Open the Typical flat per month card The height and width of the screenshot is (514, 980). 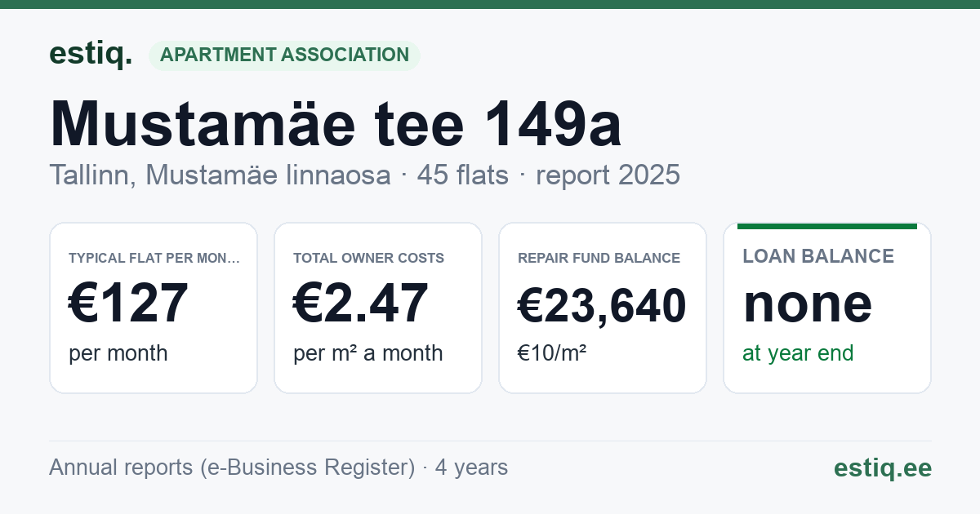[x=154, y=308]
